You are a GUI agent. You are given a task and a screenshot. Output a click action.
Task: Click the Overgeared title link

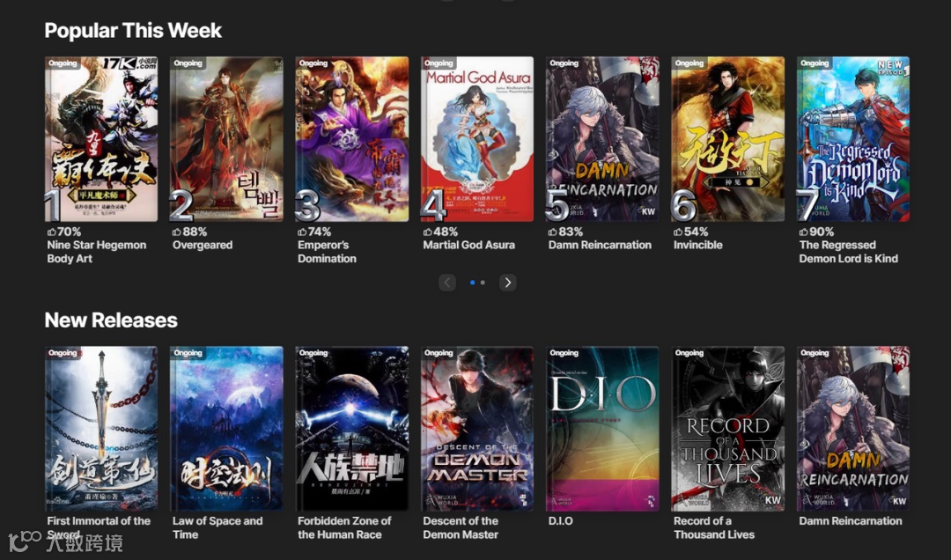click(x=203, y=245)
